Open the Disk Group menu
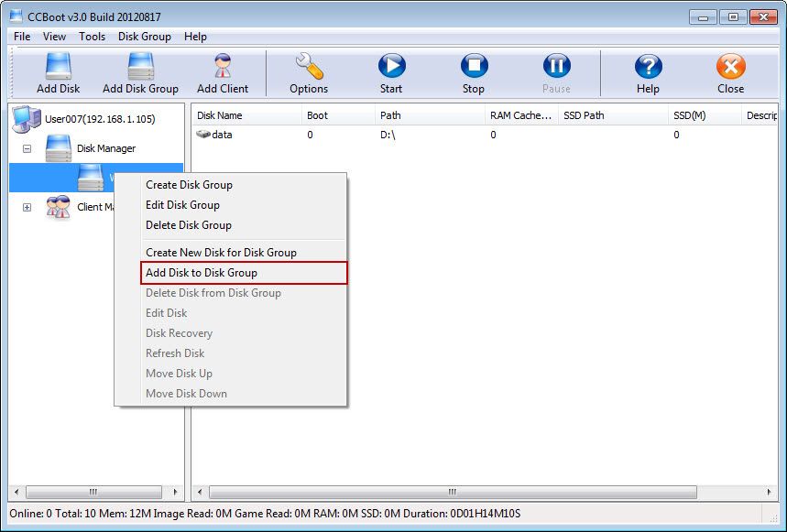This screenshot has width=787, height=532. pos(144,37)
